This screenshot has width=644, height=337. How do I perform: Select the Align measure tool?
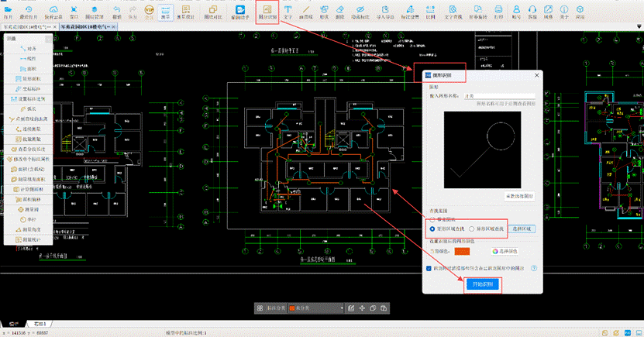coord(28,49)
